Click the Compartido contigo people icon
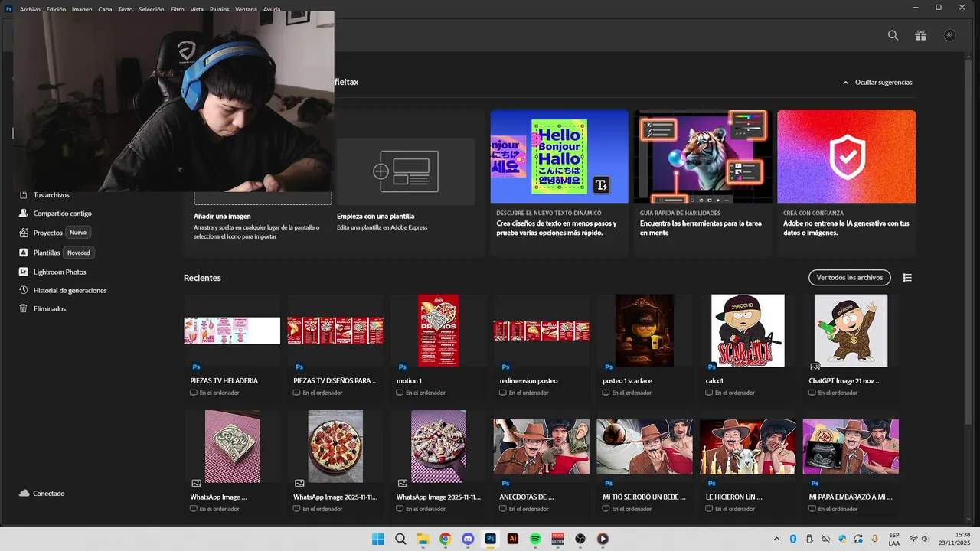 [x=24, y=214]
